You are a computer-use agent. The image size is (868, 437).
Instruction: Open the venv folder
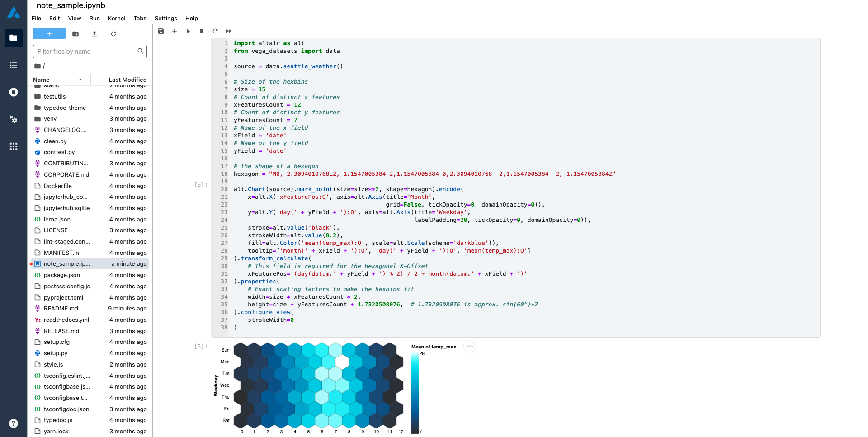click(x=90, y=119)
